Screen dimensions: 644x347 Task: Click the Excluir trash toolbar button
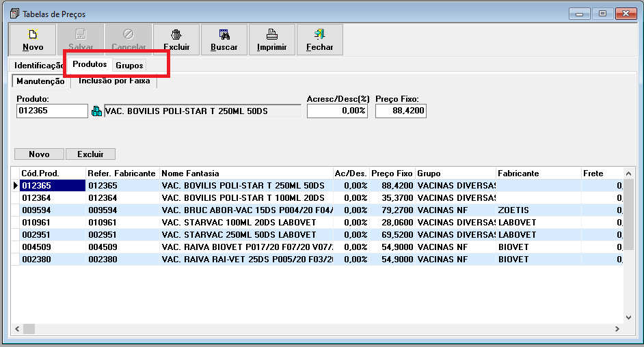[176, 40]
